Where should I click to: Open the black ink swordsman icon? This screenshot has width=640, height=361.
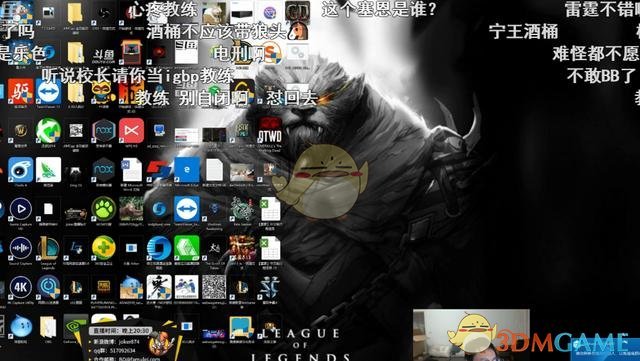point(159,287)
